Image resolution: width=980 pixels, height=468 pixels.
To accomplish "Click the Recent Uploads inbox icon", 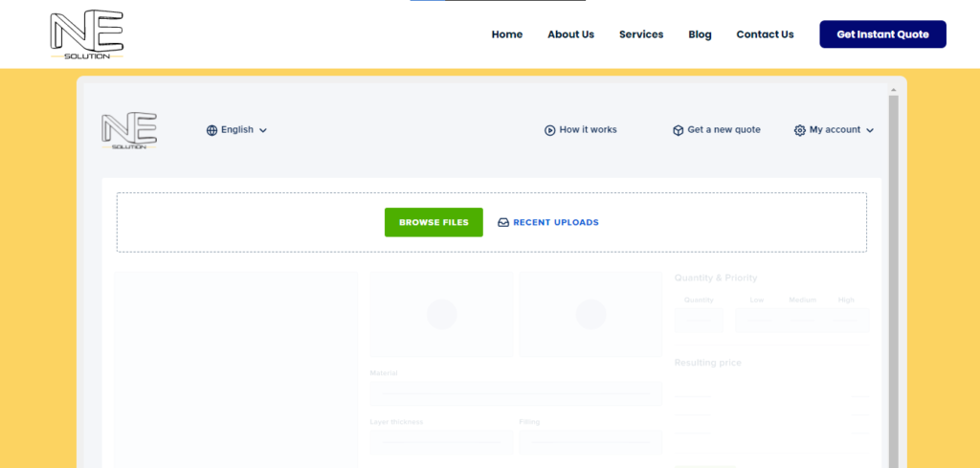I will (503, 222).
